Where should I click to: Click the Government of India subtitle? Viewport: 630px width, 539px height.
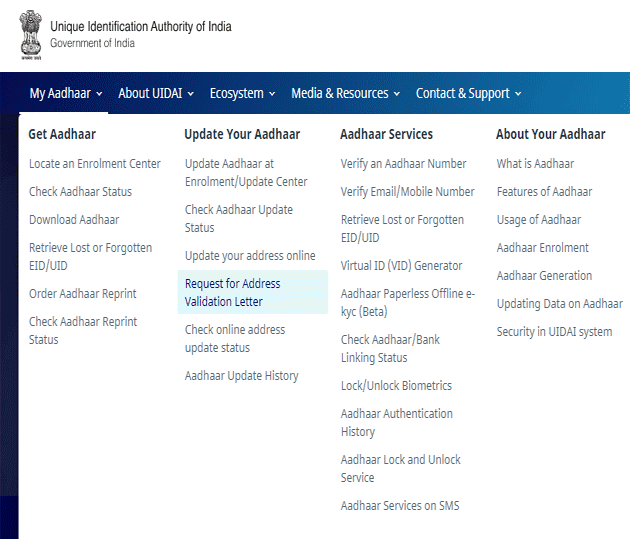[x=92, y=43]
